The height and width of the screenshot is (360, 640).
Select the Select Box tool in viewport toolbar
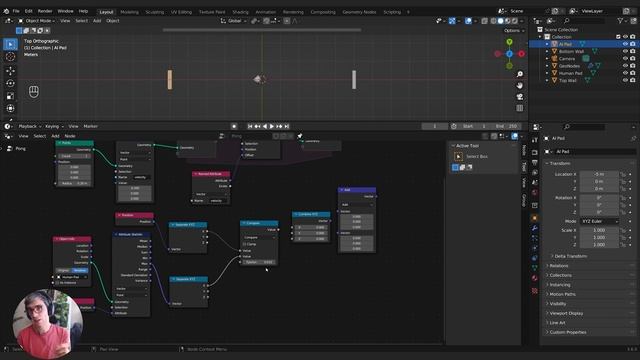pyautogui.click(x=11, y=44)
